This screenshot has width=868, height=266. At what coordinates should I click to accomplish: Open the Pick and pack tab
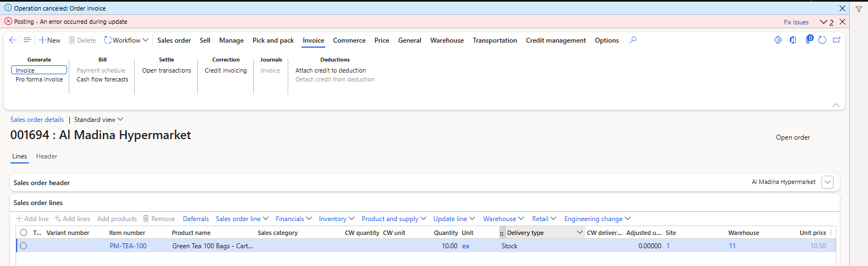pos(273,40)
